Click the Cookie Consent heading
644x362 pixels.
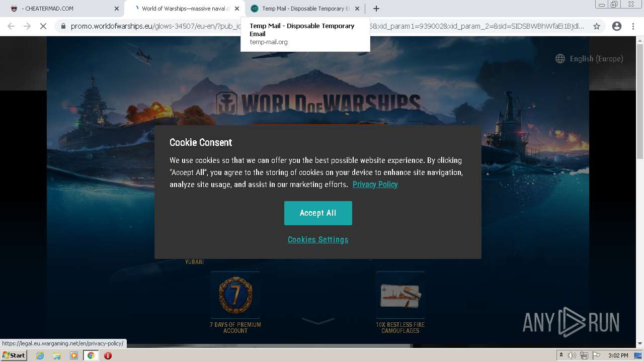(201, 142)
